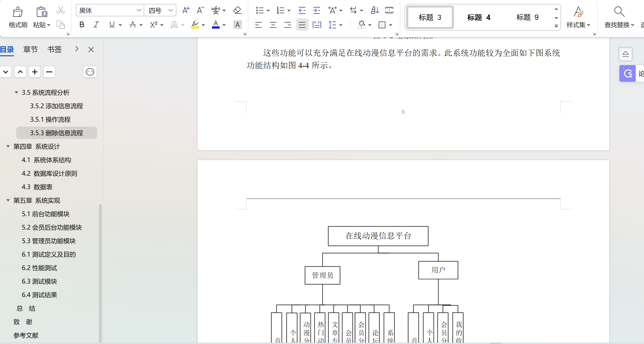Switch to the 章节 tab
This screenshot has height=344, width=644.
pos(30,49)
